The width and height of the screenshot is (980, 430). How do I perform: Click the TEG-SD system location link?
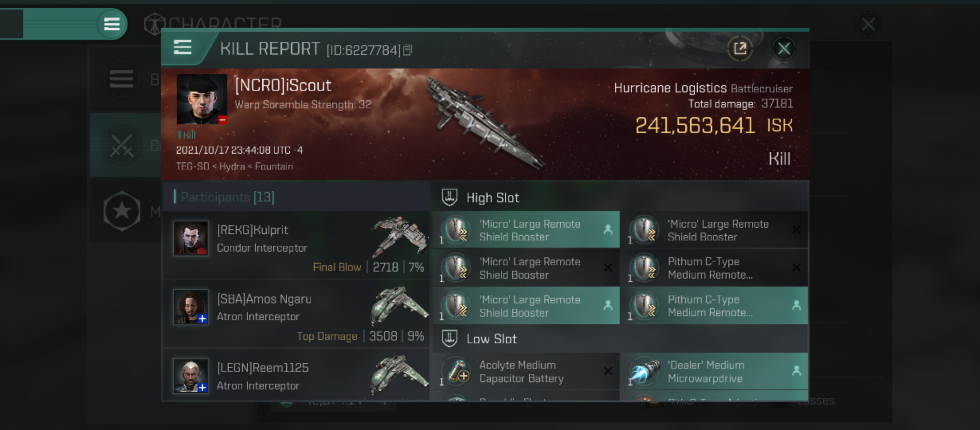192,166
